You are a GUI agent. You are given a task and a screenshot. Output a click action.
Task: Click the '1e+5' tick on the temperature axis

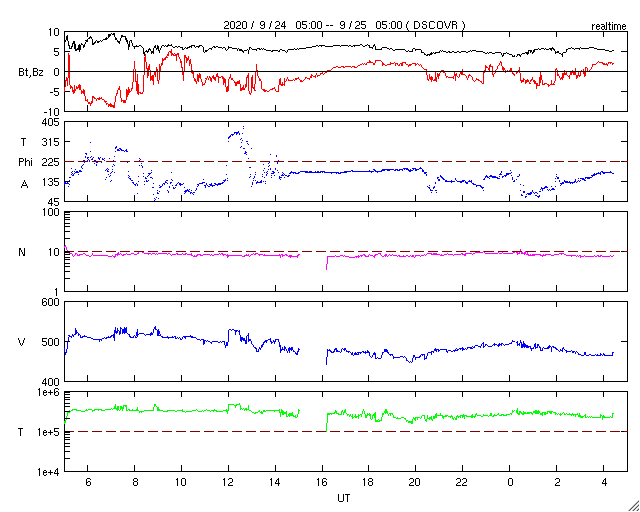(48, 432)
